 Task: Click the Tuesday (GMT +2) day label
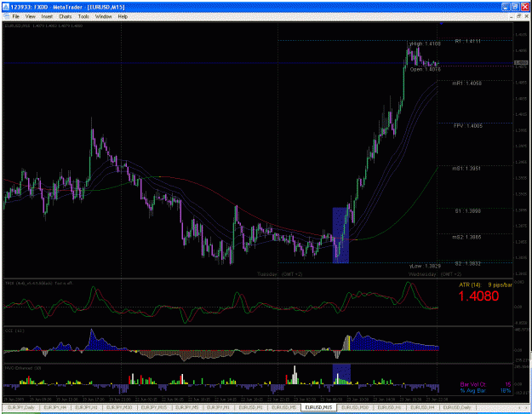coord(279,274)
